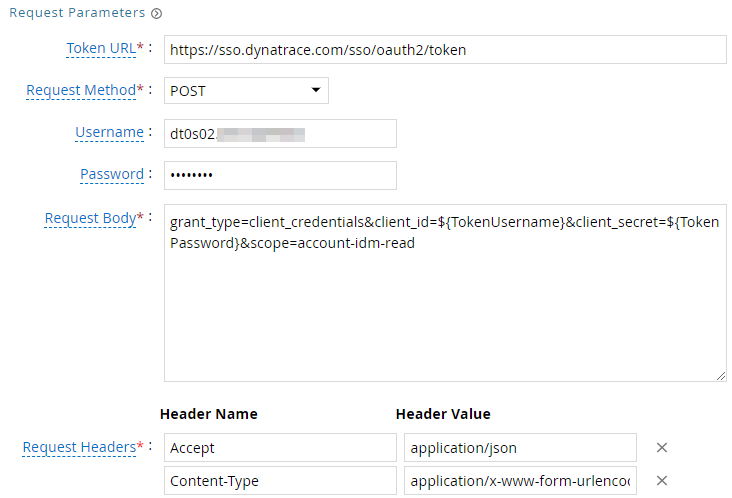732x498 pixels.
Task: Open the Request Method POST dropdown
Action: 246,91
